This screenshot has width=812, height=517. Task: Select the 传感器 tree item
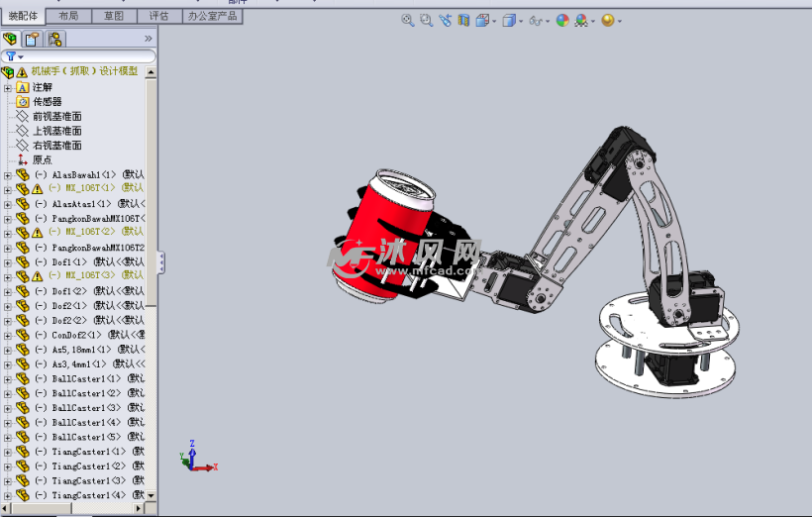(x=48, y=102)
